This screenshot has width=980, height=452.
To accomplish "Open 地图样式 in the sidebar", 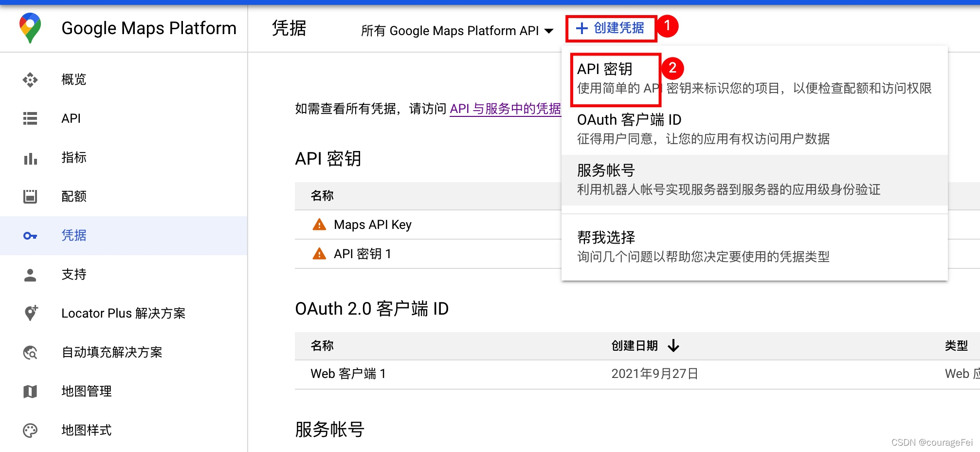I will (x=124, y=430).
